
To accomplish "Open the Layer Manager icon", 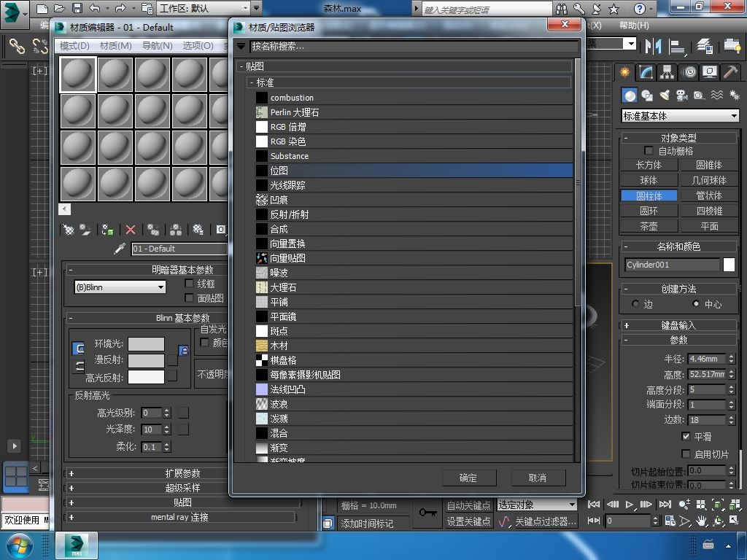I will pyautogui.click(x=704, y=46).
